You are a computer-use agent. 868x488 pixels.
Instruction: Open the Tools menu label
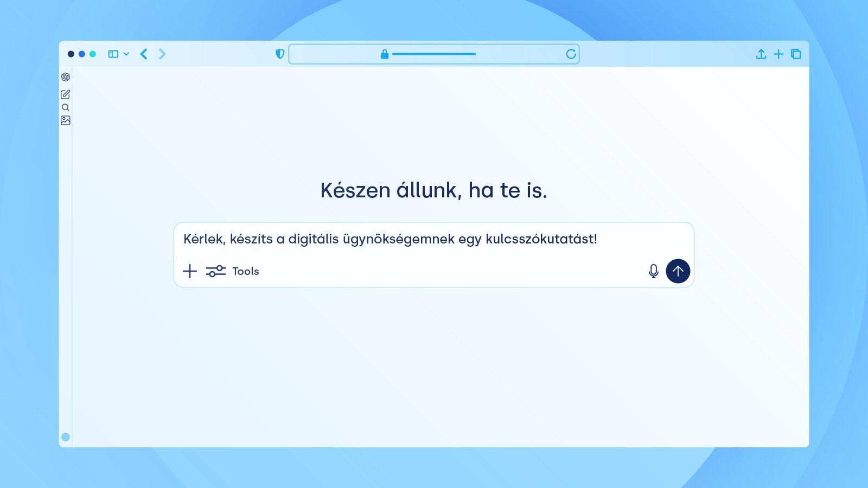[x=246, y=271]
